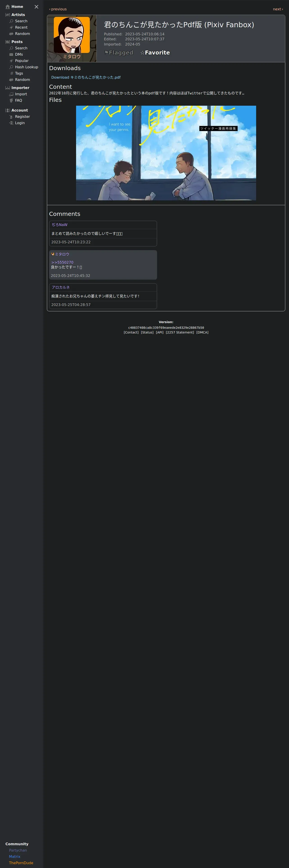Screen dimensions: 289x868
Task: Select the Hash Lookup text in sidebar
Action: [x=27, y=67]
